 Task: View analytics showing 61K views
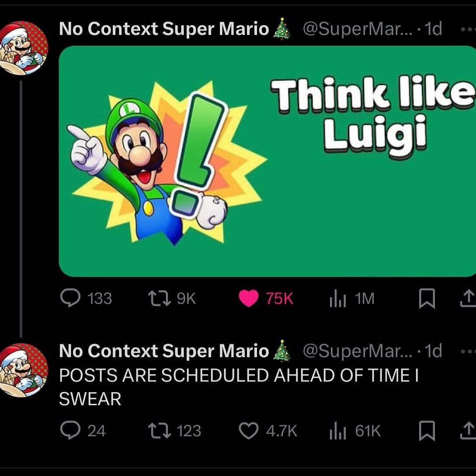click(337, 431)
